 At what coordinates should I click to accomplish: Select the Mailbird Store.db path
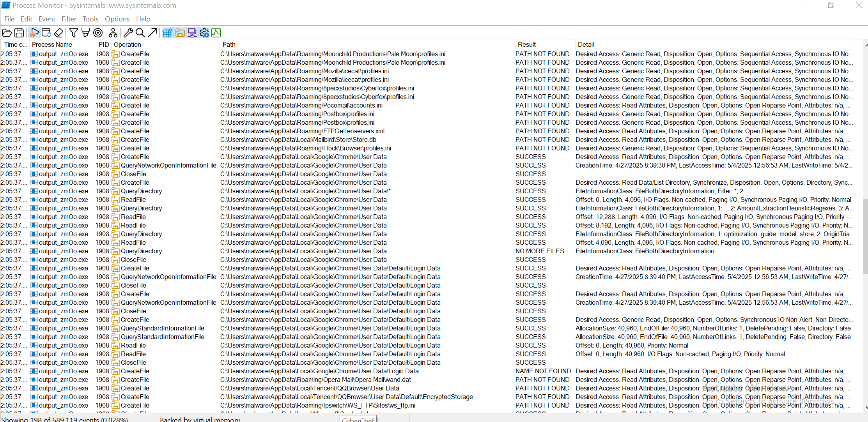coord(298,139)
